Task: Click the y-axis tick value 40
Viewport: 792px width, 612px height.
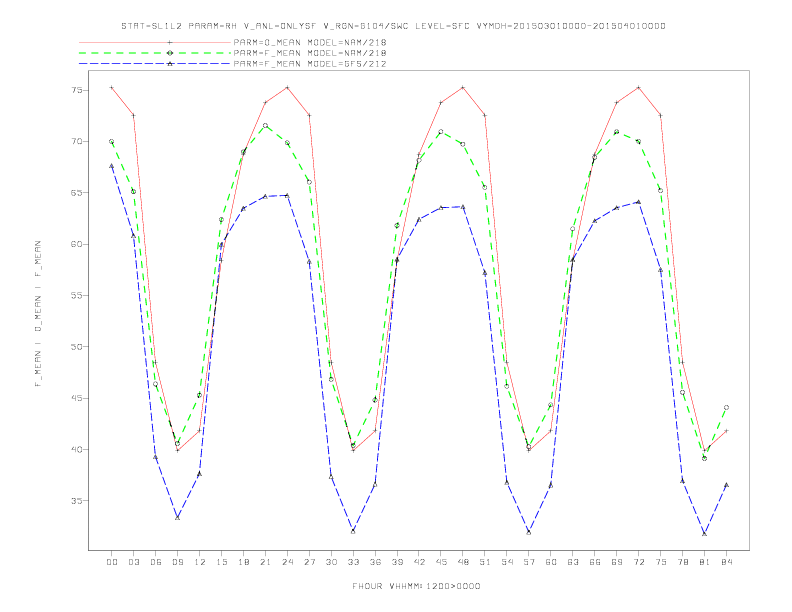Action: click(77, 449)
